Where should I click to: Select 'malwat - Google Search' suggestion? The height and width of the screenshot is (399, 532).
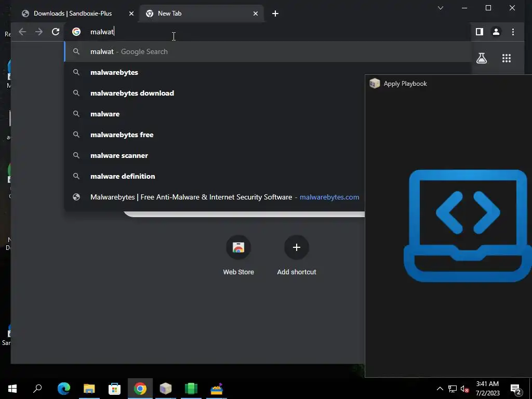268,51
